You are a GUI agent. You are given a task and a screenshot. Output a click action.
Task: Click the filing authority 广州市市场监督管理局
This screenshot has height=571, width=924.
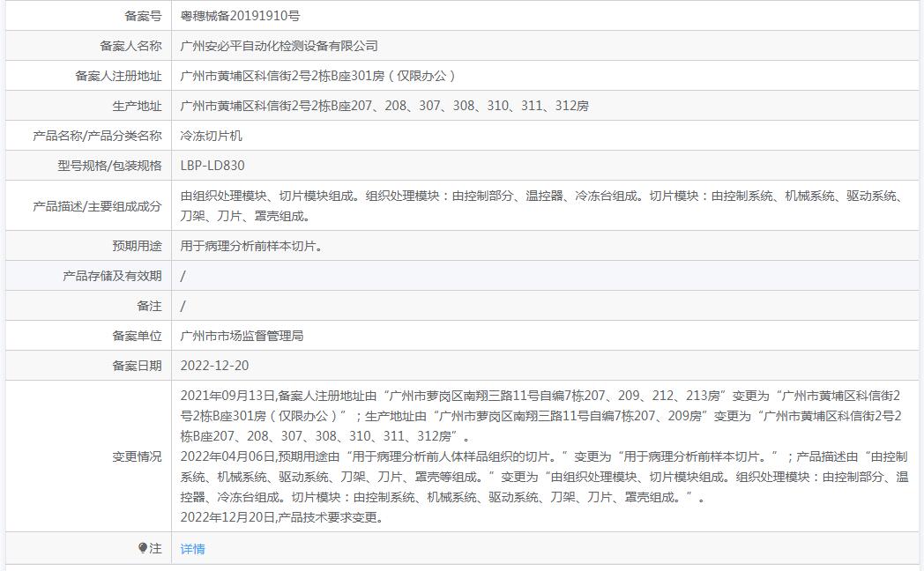(x=242, y=336)
